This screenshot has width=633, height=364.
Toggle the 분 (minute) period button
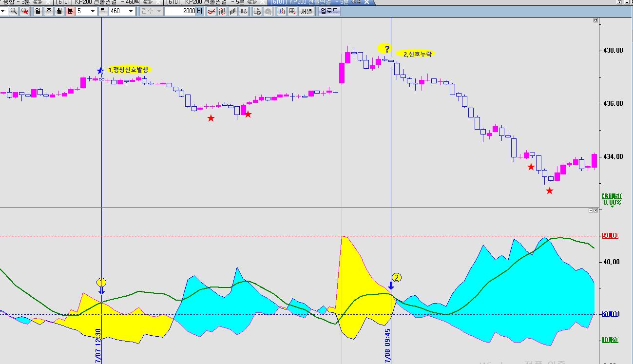(x=70, y=11)
